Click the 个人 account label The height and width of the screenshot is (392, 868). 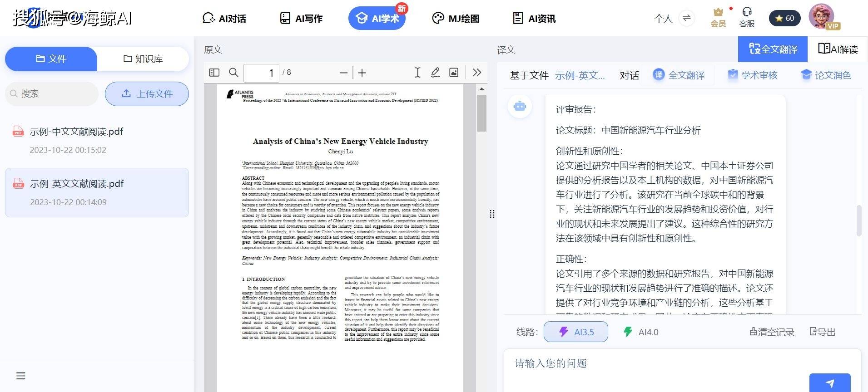tap(663, 19)
